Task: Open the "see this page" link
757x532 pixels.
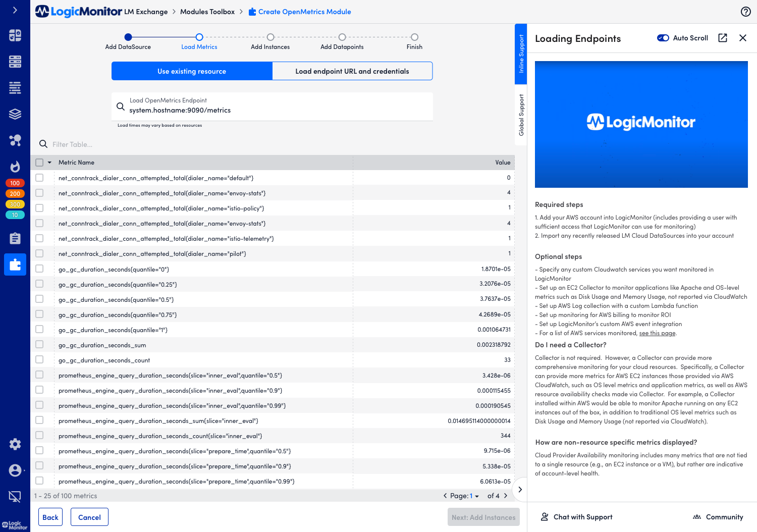Action: 657,333
